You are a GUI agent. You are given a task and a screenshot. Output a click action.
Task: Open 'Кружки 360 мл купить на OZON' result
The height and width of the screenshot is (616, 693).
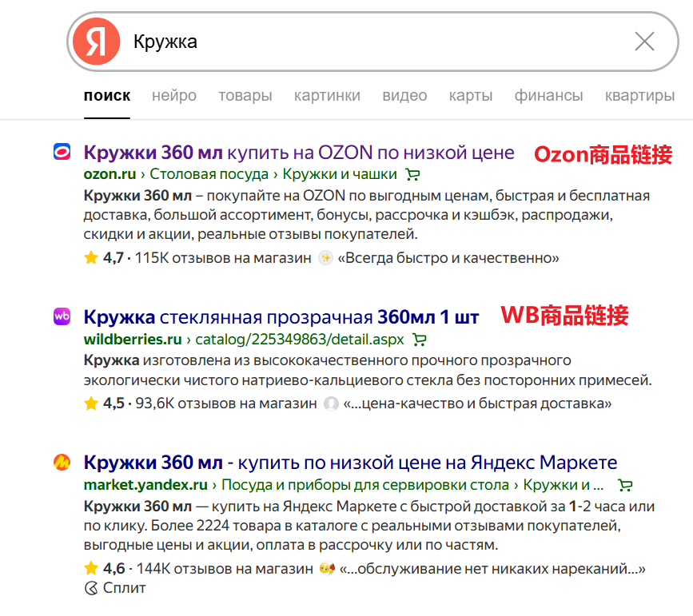(299, 153)
